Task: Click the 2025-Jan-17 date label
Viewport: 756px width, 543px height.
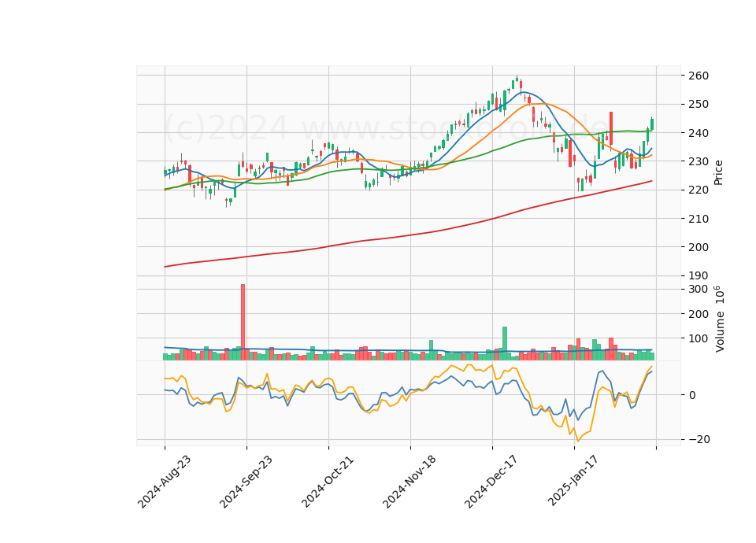Action: coord(573,482)
